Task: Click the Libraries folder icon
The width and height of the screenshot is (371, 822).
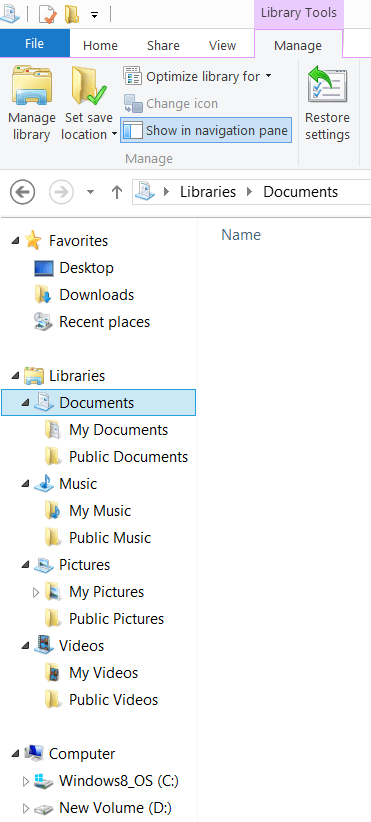Action: tap(33, 375)
